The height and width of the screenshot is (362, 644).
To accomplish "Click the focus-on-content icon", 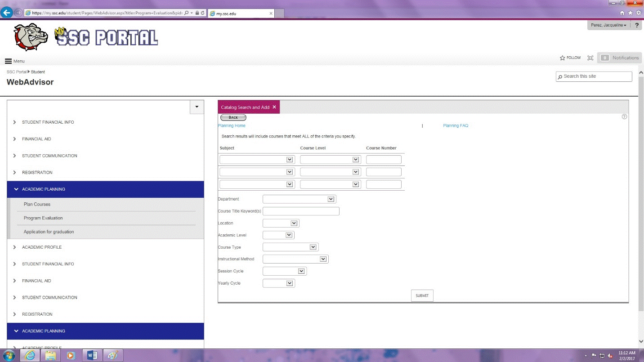I will 590,58.
